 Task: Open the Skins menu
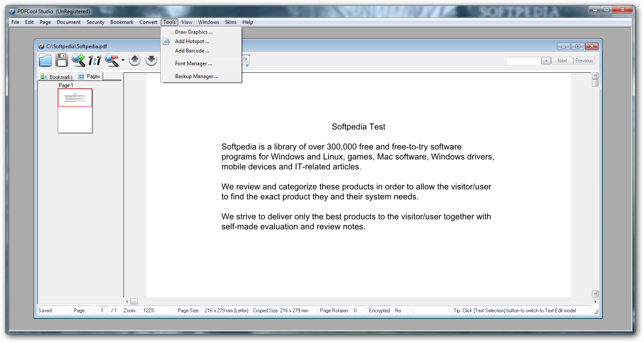231,22
